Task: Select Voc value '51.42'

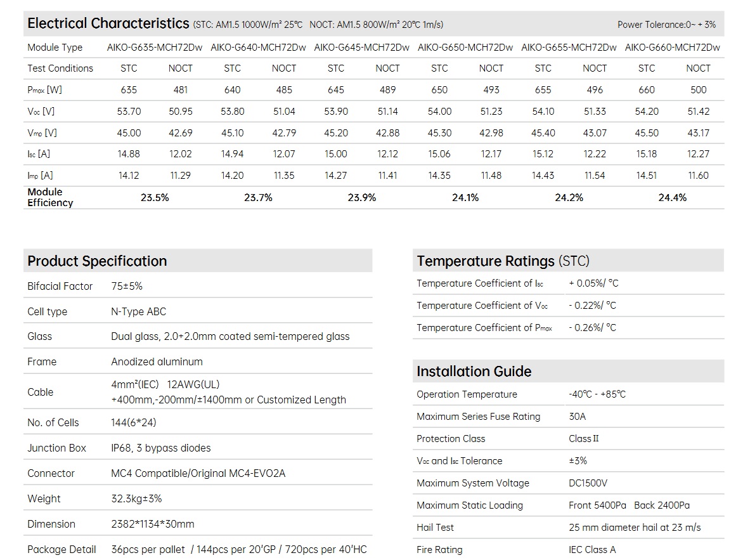Action: click(699, 112)
